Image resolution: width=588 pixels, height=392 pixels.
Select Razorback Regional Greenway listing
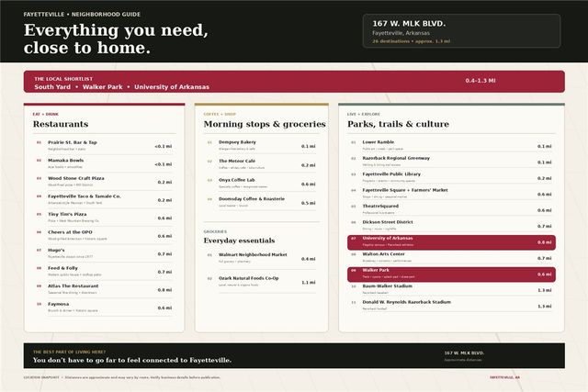pyautogui.click(x=451, y=162)
